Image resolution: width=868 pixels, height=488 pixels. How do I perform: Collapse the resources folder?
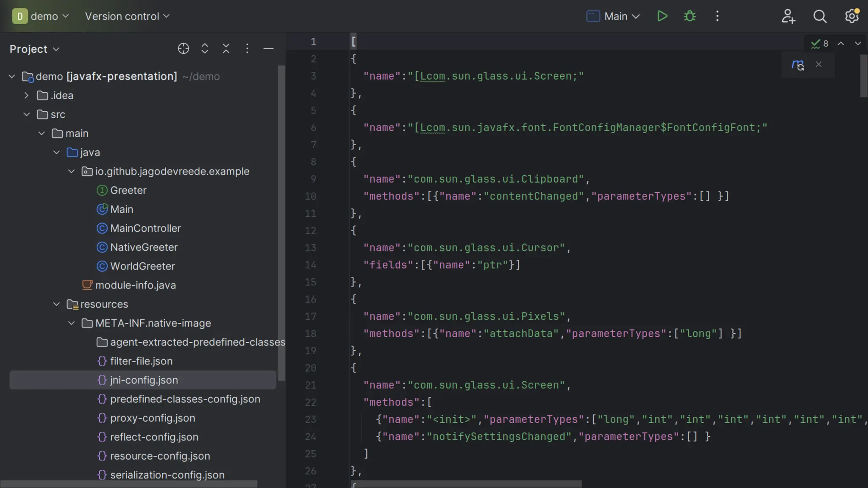[56, 304]
